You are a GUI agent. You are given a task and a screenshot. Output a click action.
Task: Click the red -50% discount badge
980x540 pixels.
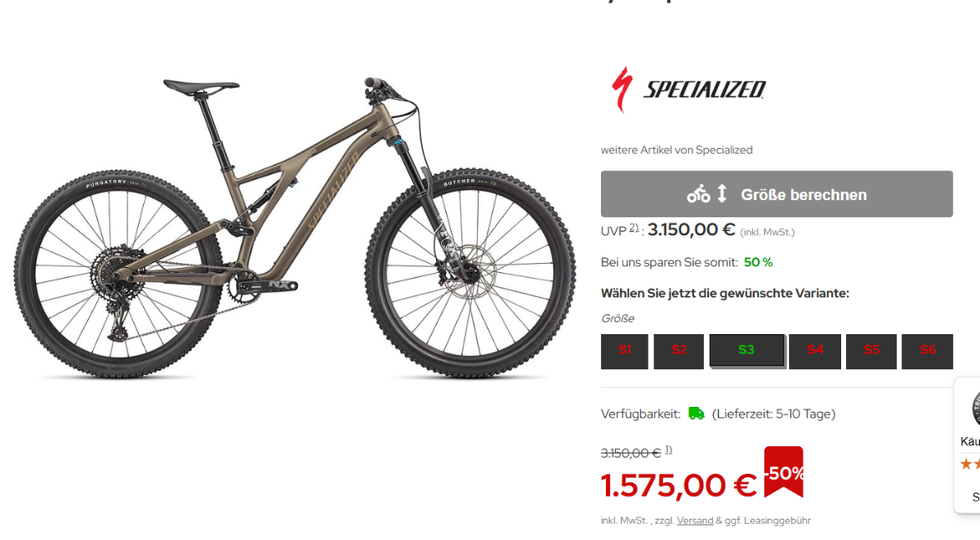[x=784, y=472]
